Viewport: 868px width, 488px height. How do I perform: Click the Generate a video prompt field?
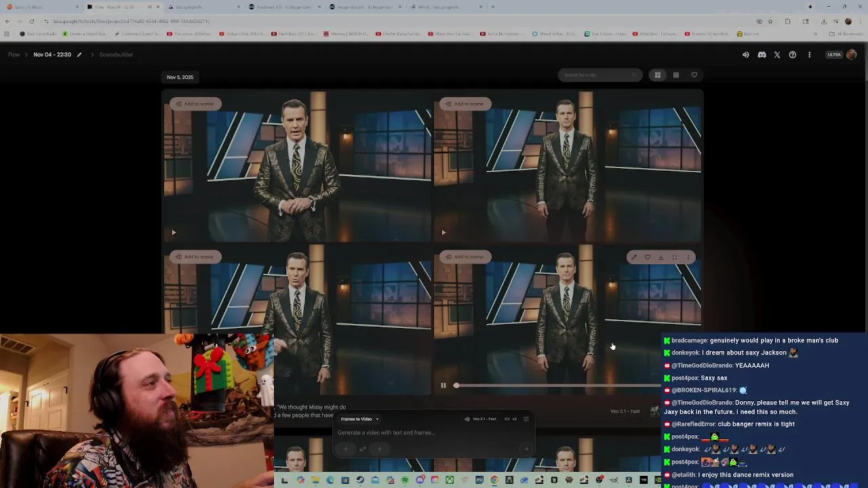(434, 432)
